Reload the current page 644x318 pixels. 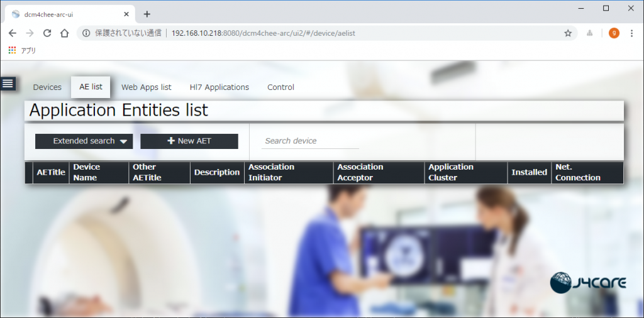(47, 33)
